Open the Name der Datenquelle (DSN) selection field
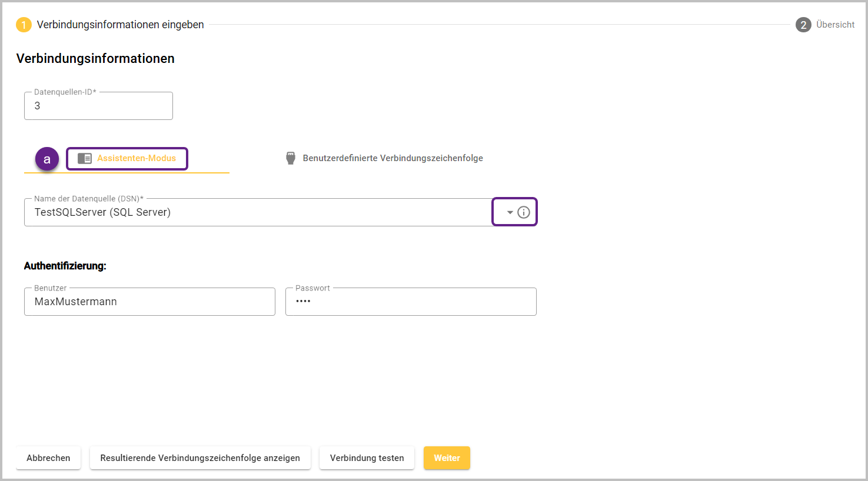This screenshot has height=481, width=868. pos(258,212)
